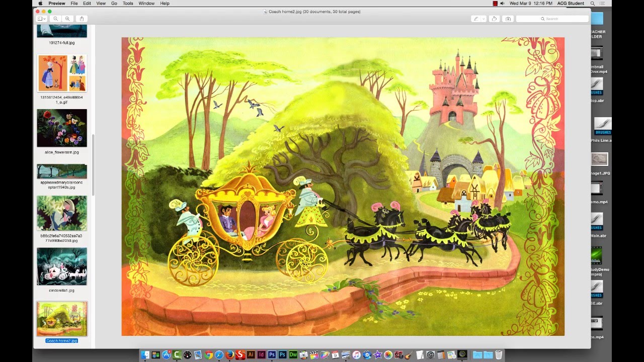Open the Go menu
This screenshot has height=362, width=644.
(114, 4)
